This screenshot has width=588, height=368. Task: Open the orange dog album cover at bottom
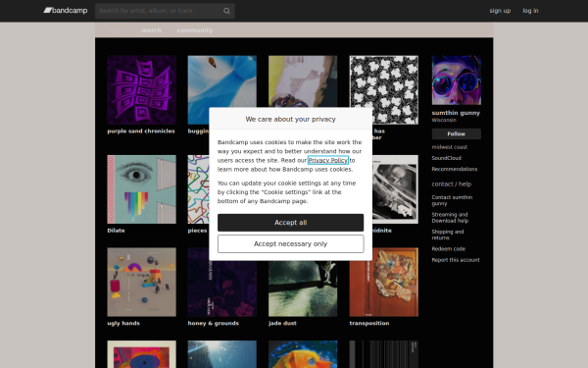[x=303, y=354]
